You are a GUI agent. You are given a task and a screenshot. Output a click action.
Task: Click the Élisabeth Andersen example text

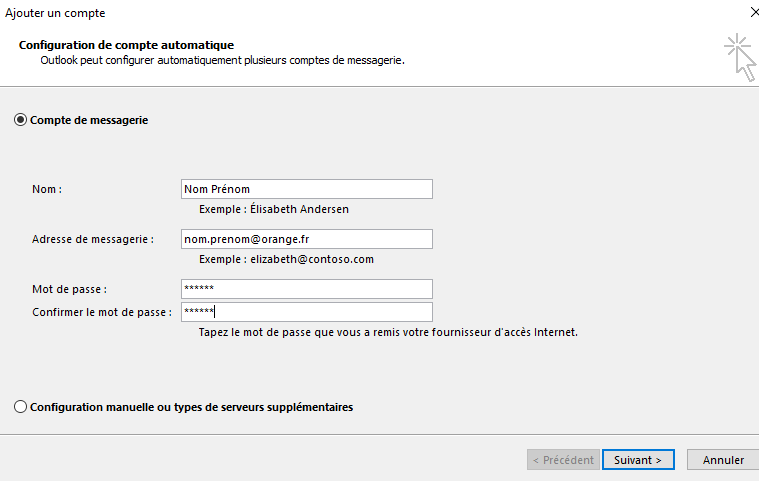tap(274, 209)
